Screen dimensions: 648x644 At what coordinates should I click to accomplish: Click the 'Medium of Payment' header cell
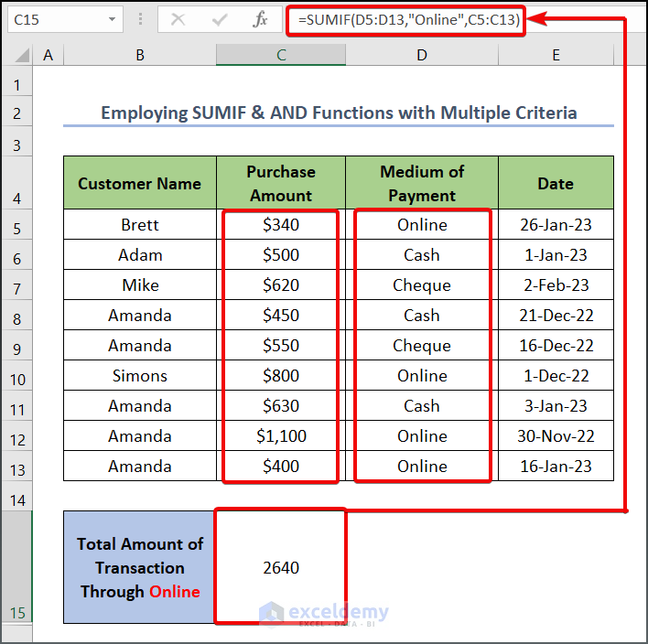422,183
